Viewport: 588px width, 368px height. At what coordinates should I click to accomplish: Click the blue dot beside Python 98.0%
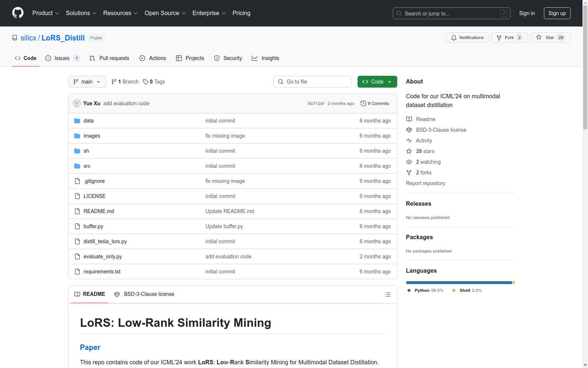[x=409, y=290]
